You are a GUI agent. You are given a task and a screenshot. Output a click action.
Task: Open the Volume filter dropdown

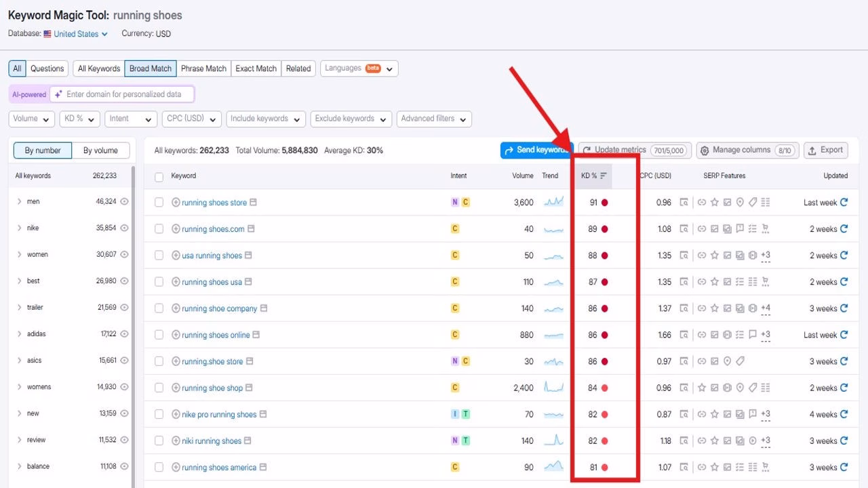[x=31, y=119]
